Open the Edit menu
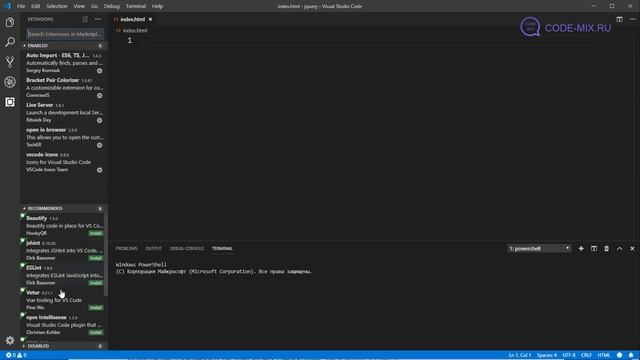Image resolution: width=640 pixels, height=360 pixels. pyautogui.click(x=36, y=6)
